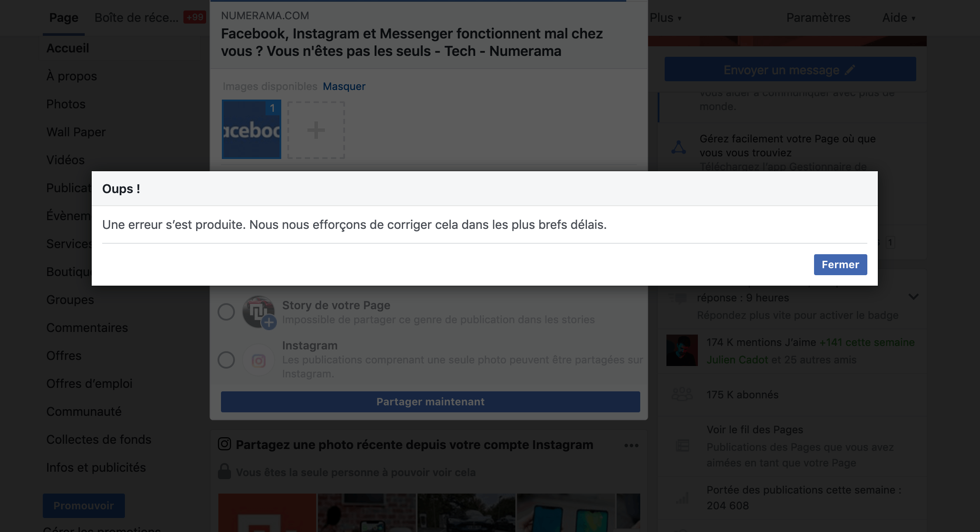
Task: Click the Page story avatar icon
Action: coord(259,312)
